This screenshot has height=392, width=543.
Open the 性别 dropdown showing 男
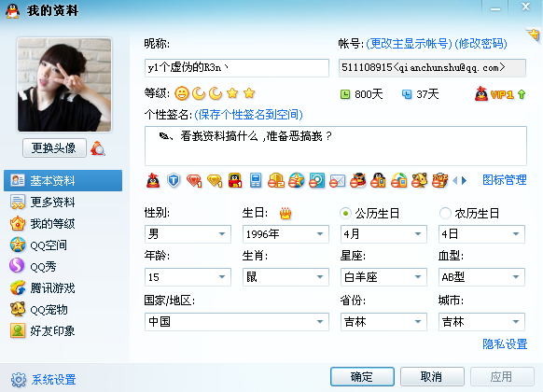(x=188, y=234)
